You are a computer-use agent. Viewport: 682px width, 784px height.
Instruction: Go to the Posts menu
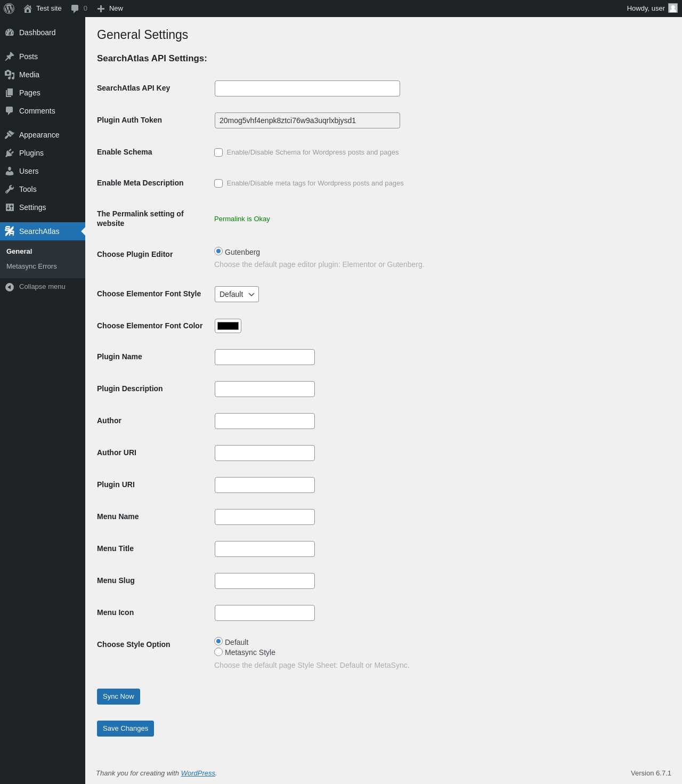43,56
